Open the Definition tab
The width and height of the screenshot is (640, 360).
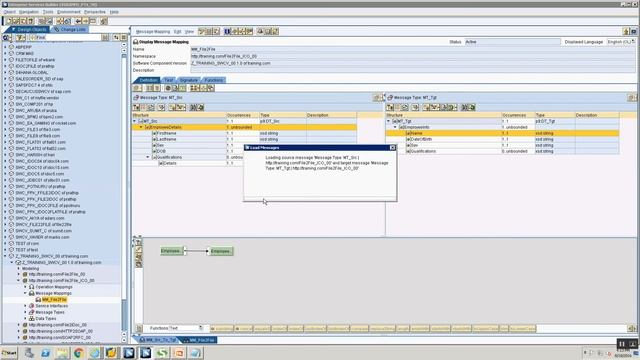(148, 80)
